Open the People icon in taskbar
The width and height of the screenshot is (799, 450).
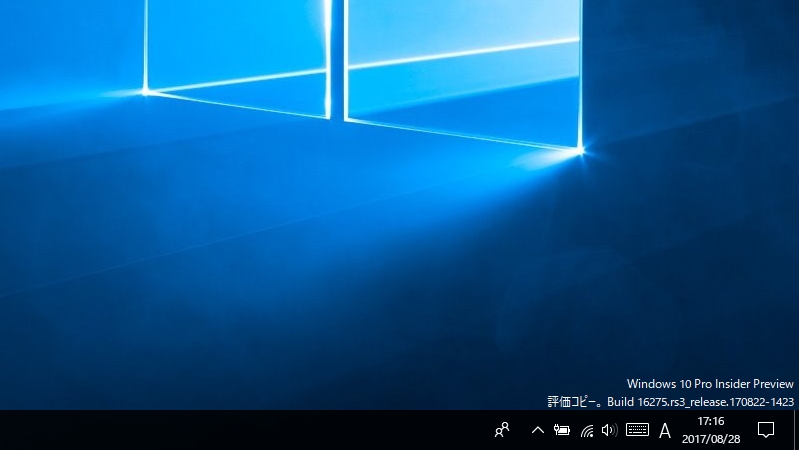(x=502, y=430)
